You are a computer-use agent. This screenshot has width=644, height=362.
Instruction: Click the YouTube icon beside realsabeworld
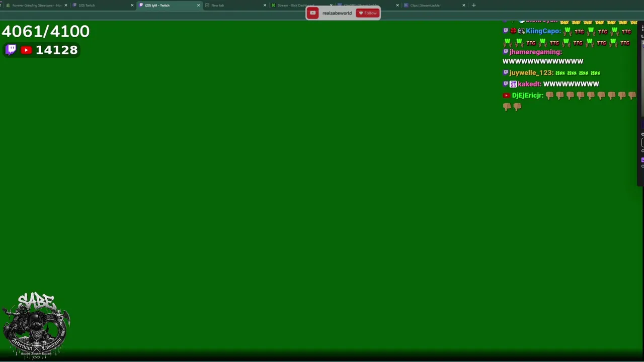[312, 13]
